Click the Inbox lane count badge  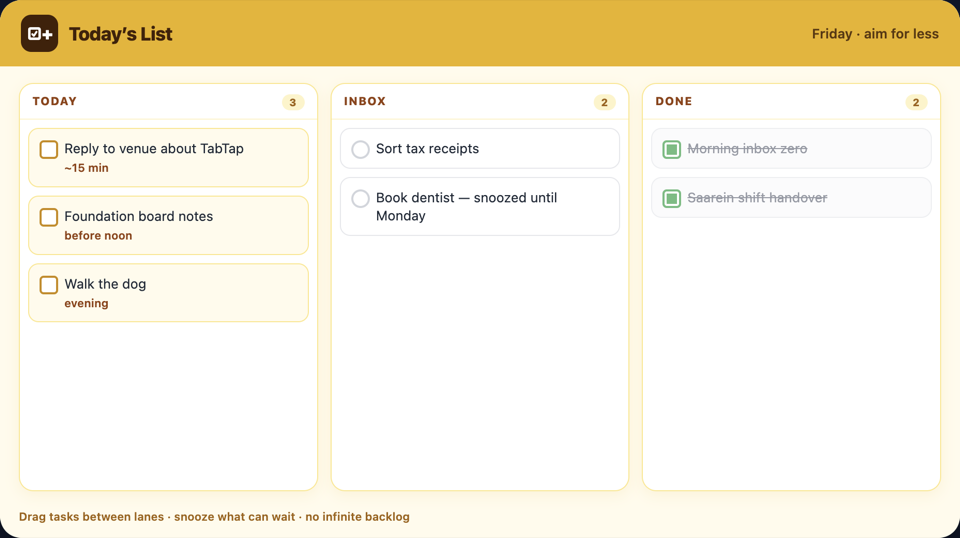pos(604,102)
